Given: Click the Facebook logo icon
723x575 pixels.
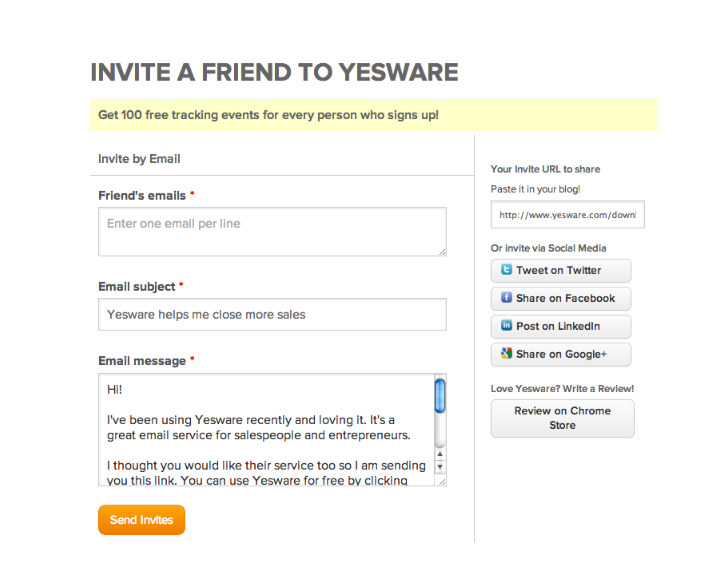Looking at the screenshot, I should [x=506, y=297].
